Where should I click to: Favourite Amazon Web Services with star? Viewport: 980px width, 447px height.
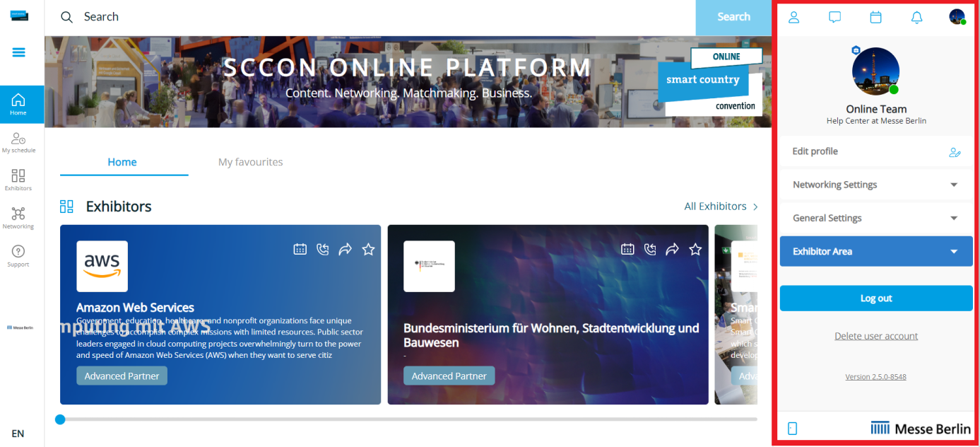point(368,249)
